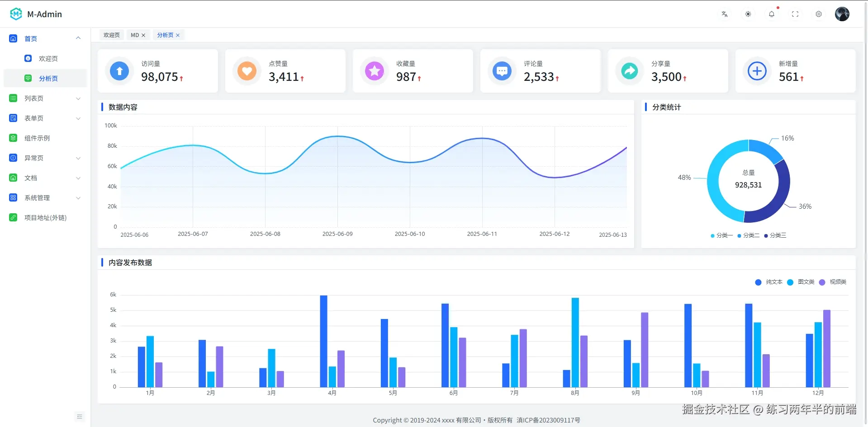Open the settings gear in header
The image size is (868, 427).
click(x=818, y=14)
